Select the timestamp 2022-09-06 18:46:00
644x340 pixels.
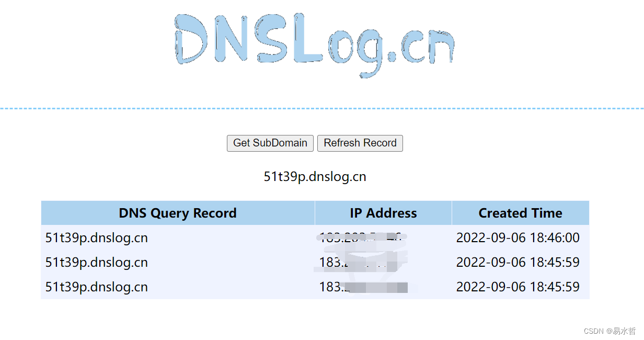pos(518,238)
